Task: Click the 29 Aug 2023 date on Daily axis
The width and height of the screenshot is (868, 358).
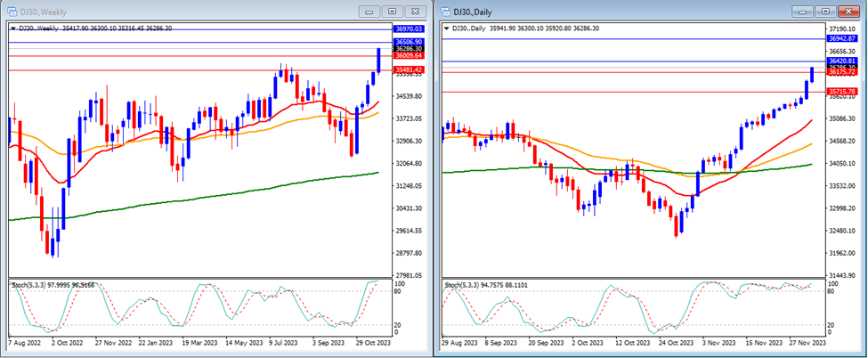Action: (x=460, y=343)
